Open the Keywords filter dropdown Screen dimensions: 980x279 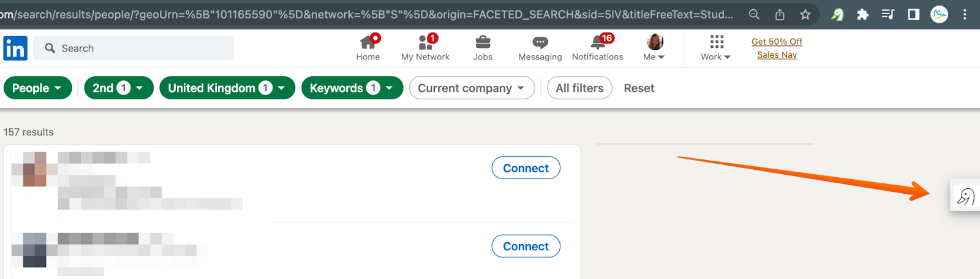(x=352, y=88)
